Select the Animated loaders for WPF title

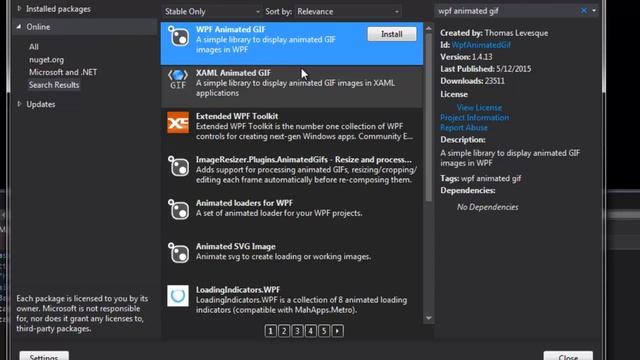pos(244,203)
